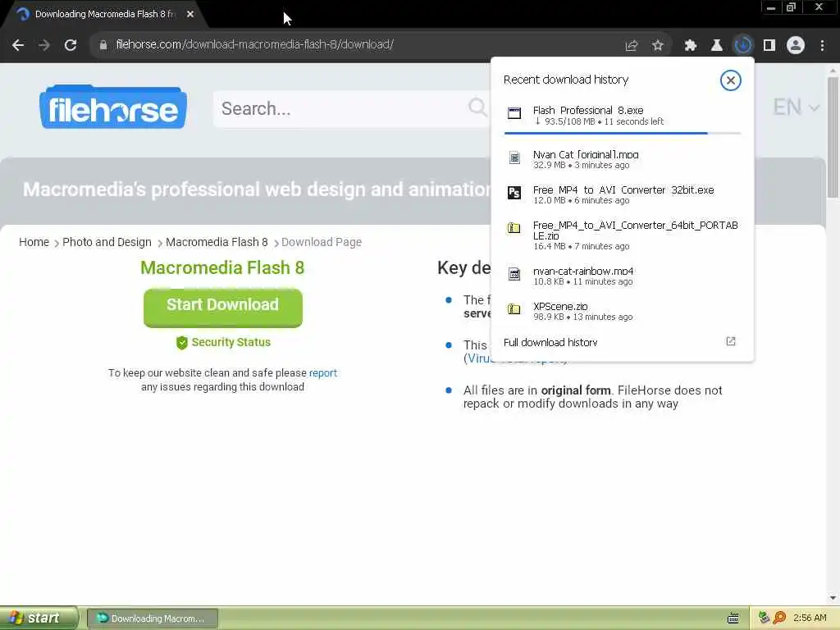Click the XPScene.zip file icon
The height and width of the screenshot is (630, 840).
tap(514, 309)
